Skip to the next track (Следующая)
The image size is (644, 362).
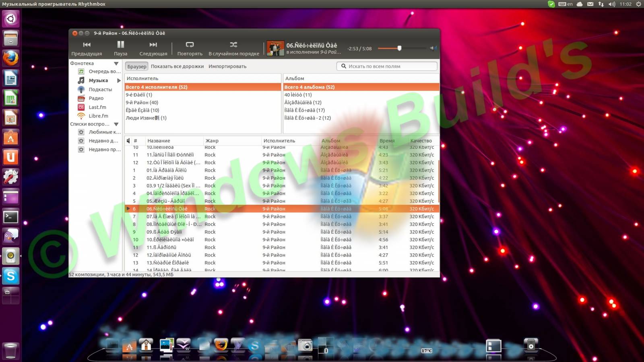pyautogui.click(x=153, y=48)
